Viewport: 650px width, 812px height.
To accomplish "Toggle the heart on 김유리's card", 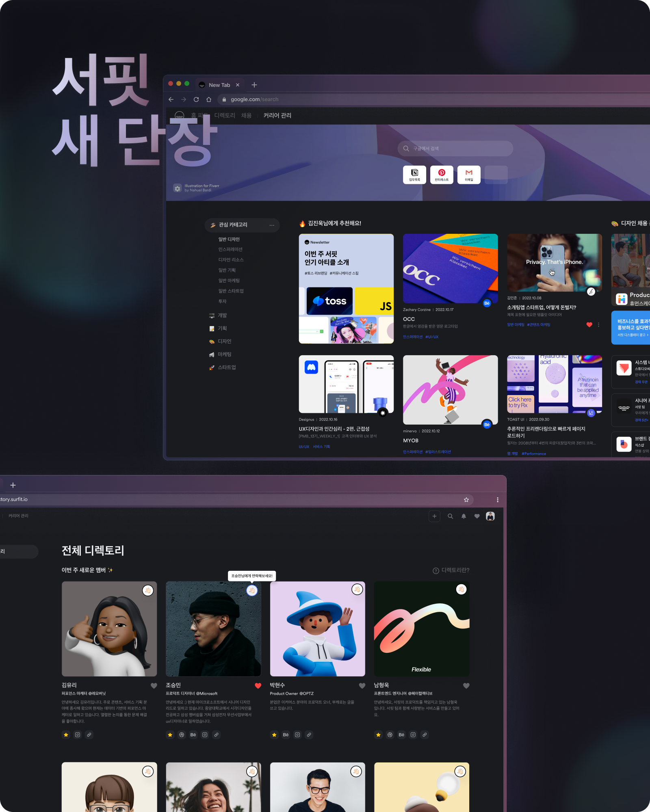I will (154, 686).
